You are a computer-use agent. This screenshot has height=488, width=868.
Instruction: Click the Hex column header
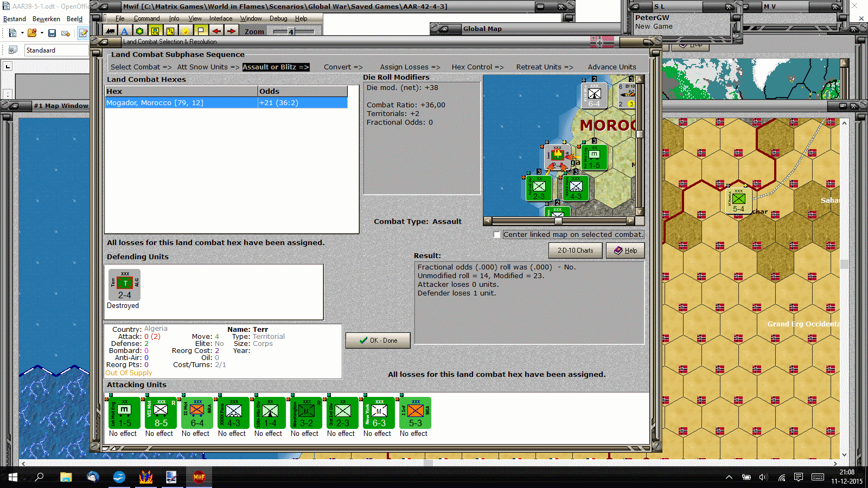[x=181, y=91]
